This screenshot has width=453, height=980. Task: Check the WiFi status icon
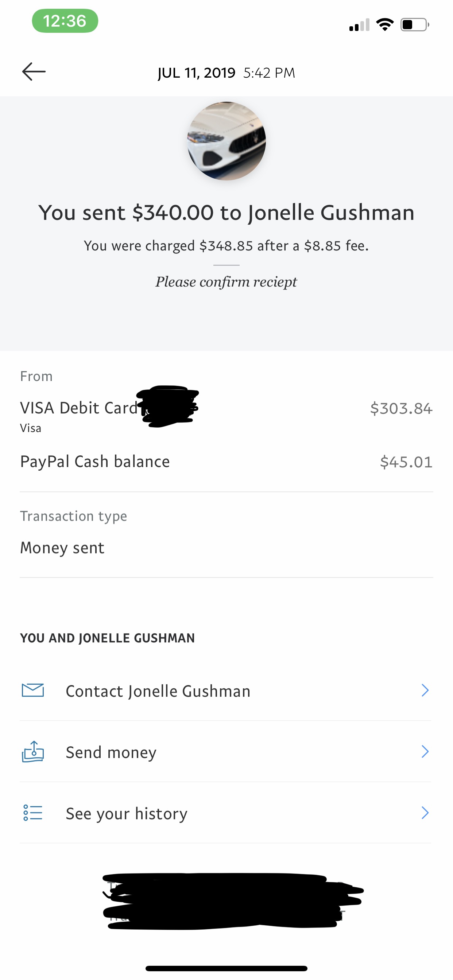385,25
